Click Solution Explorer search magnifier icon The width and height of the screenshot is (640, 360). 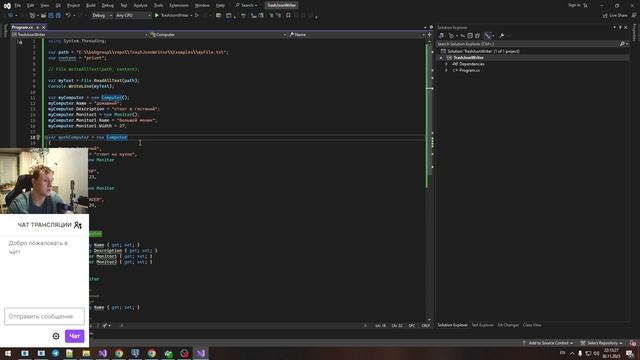[x=622, y=44]
